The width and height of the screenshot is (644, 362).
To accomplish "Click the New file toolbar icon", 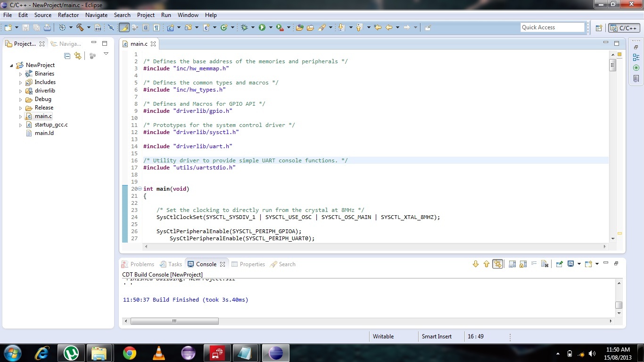I will [x=8, y=28].
